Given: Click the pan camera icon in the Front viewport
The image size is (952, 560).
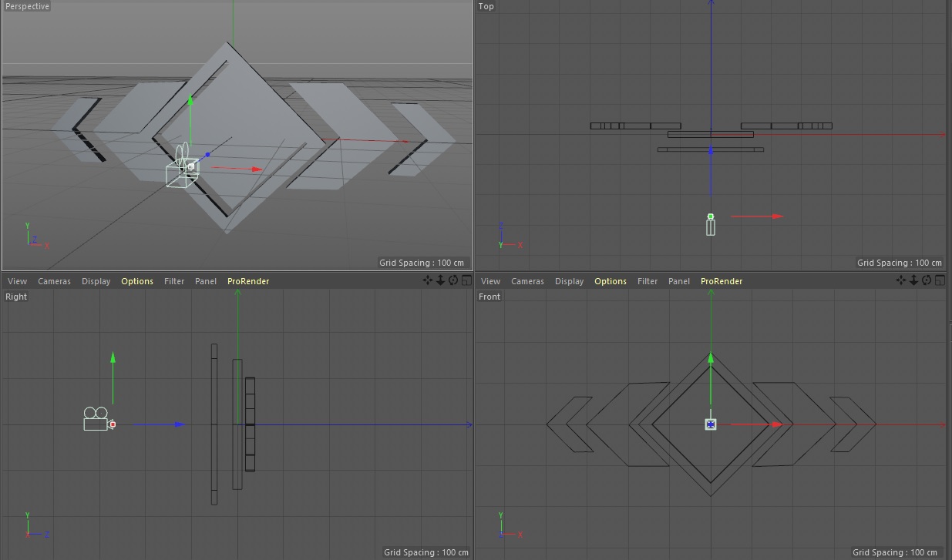Looking at the screenshot, I should click(x=900, y=281).
